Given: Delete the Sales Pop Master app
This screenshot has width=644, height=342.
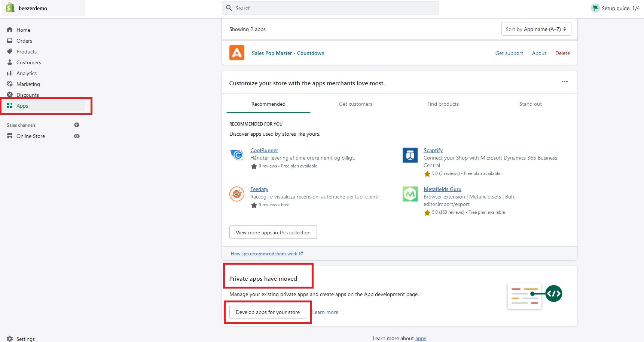Looking at the screenshot, I should [562, 53].
